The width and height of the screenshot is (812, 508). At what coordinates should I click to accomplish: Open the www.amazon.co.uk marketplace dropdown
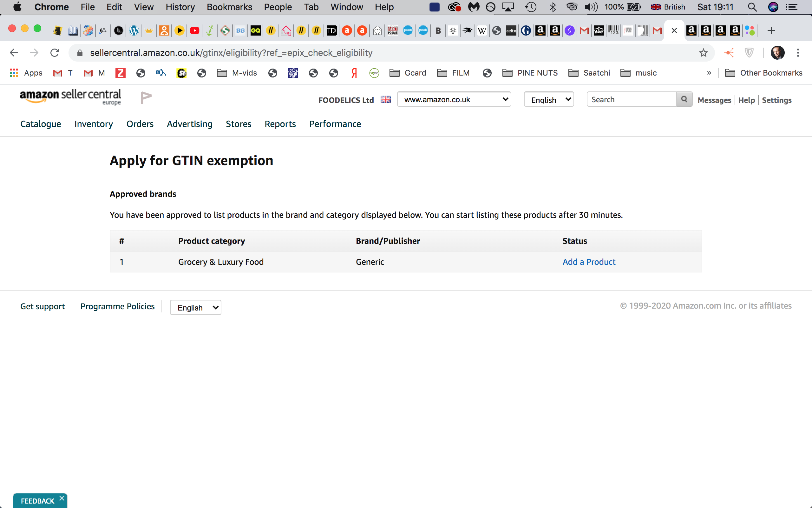(x=454, y=99)
